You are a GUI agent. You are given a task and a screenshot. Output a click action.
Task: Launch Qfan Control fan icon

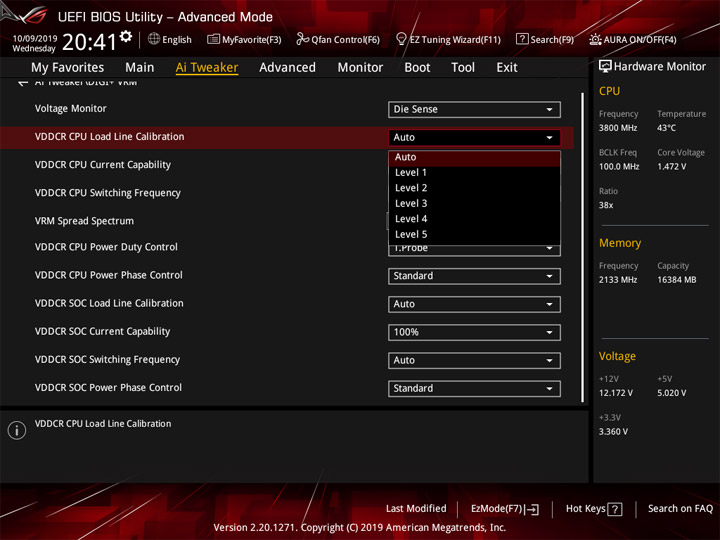[302, 39]
